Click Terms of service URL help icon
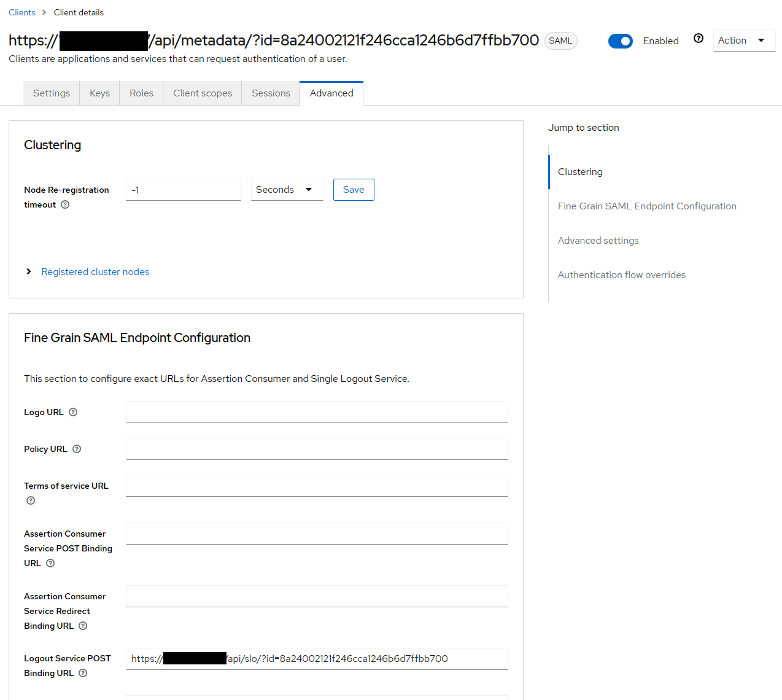Screen dimensions: 782x700 click(31, 500)
